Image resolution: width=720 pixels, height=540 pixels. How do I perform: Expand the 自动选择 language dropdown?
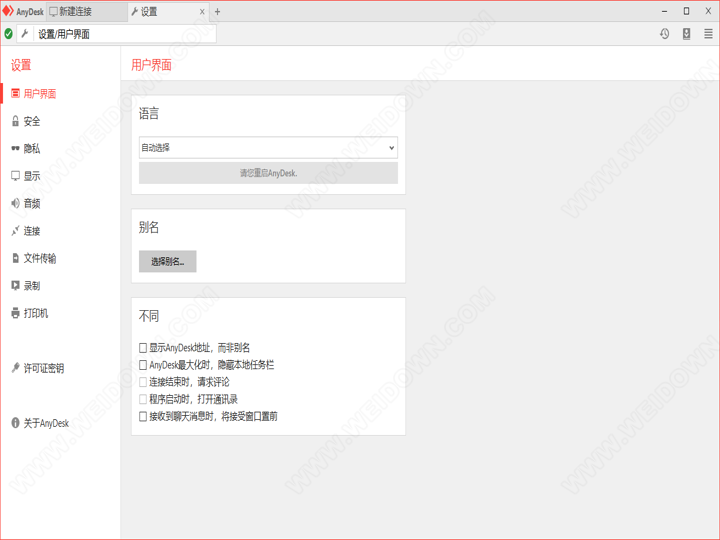point(268,148)
